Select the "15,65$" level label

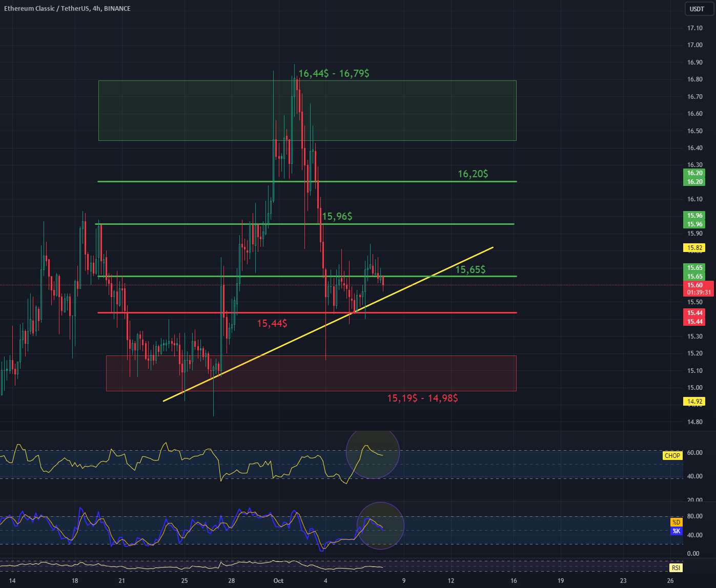(470, 269)
